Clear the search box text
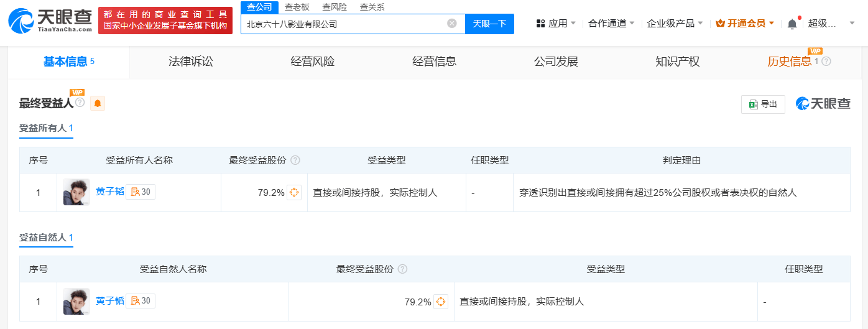 click(x=452, y=24)
